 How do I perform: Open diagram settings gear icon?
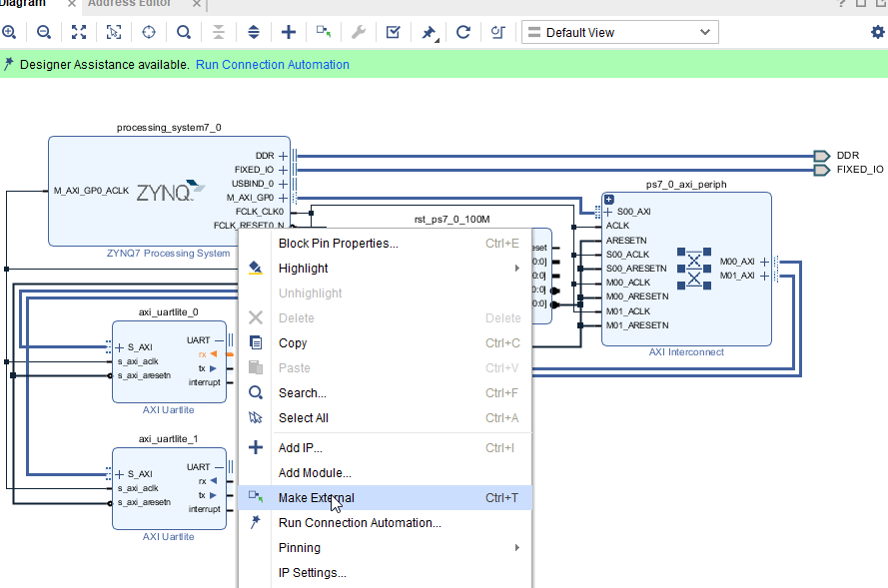pos(877,32)
